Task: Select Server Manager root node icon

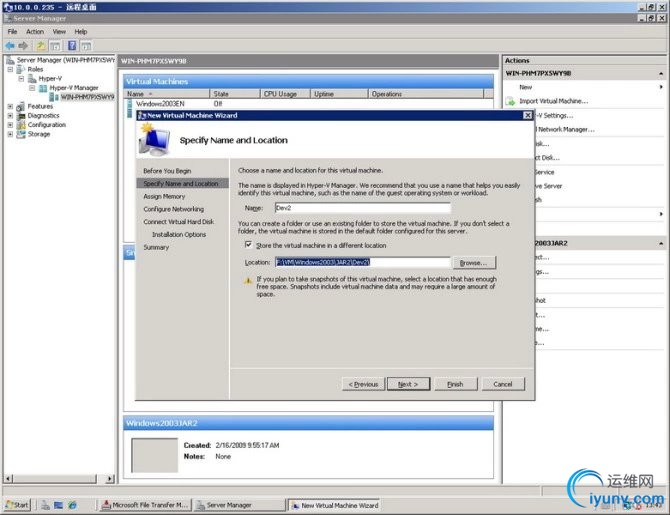Action: [11, 60]
